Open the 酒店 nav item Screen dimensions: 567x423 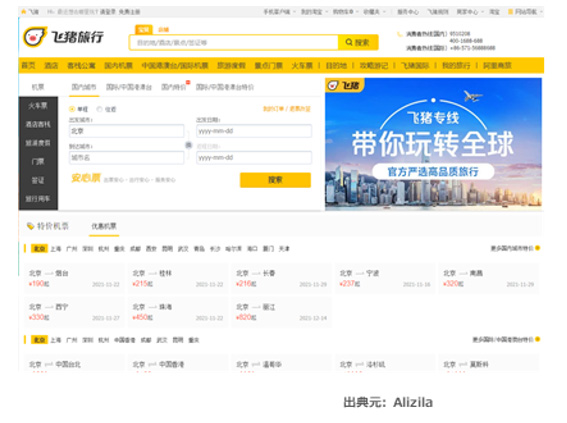pyautogui.click(x=51, y=65)
